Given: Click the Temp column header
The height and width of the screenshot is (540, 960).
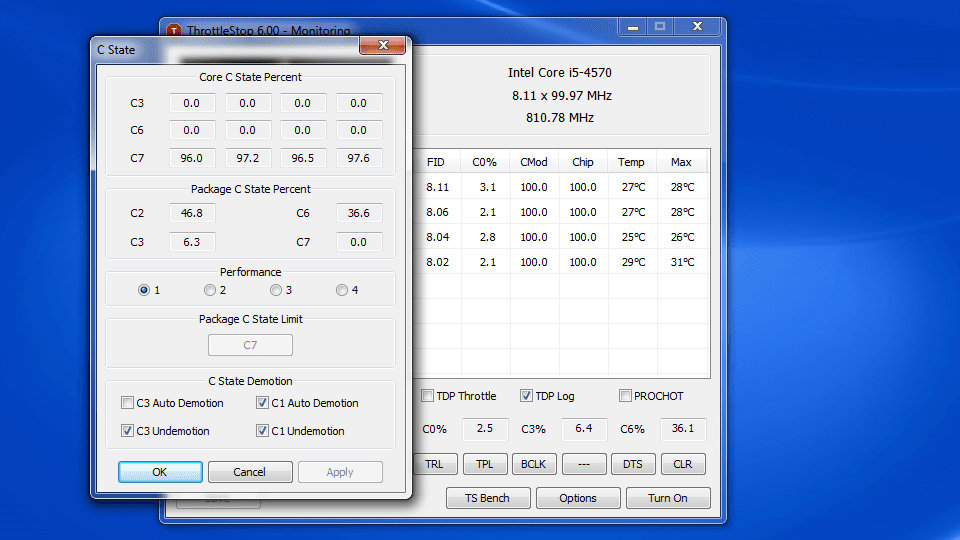Looking at the screenshot, I should [x=631, y=162].
